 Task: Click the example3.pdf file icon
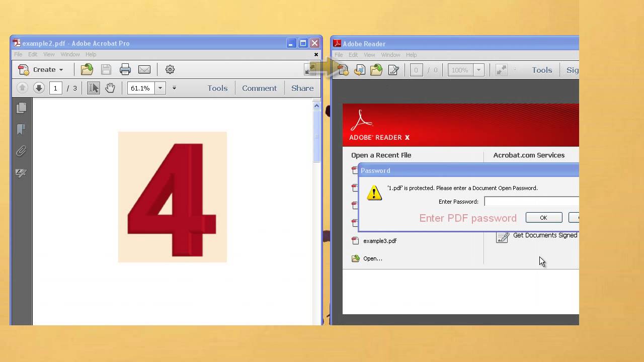point(355,241)
